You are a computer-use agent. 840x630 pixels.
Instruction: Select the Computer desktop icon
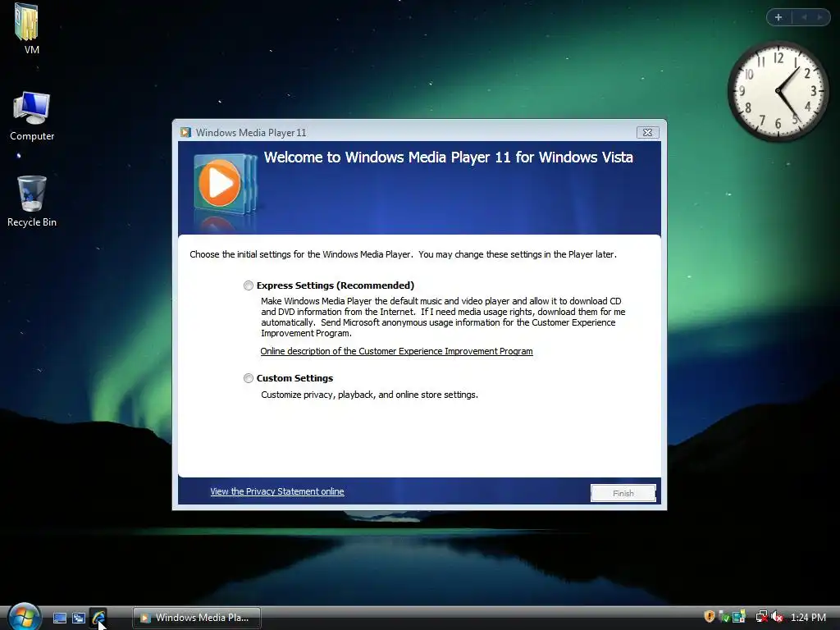tap(32, 116)
